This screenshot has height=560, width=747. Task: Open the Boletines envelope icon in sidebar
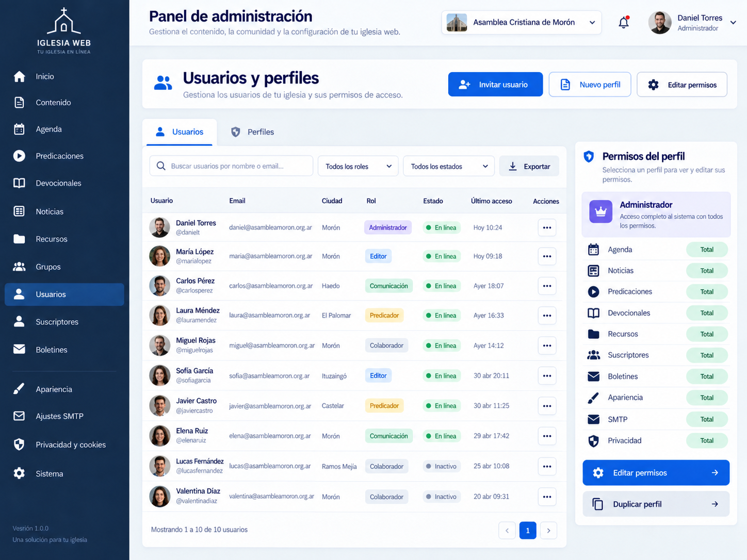coord(19,349)
